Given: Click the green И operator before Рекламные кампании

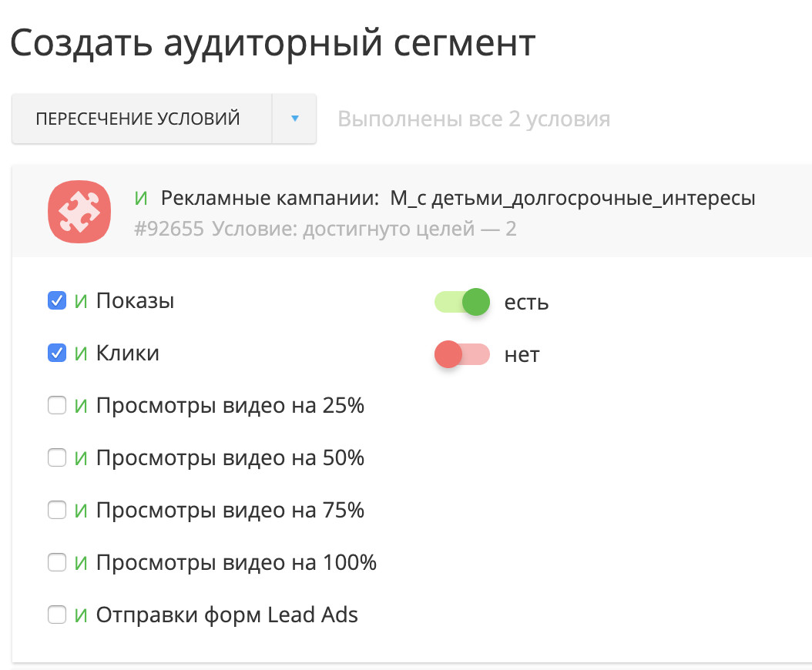Looking at the screenshot, I should 141,199.
